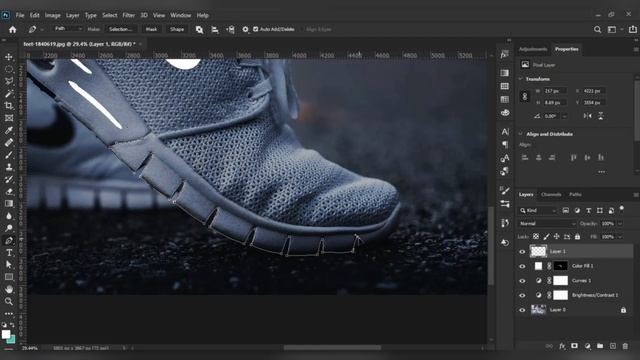
Task: Select the Elliptical Marquee tool
Action: [x=9, y=69]
